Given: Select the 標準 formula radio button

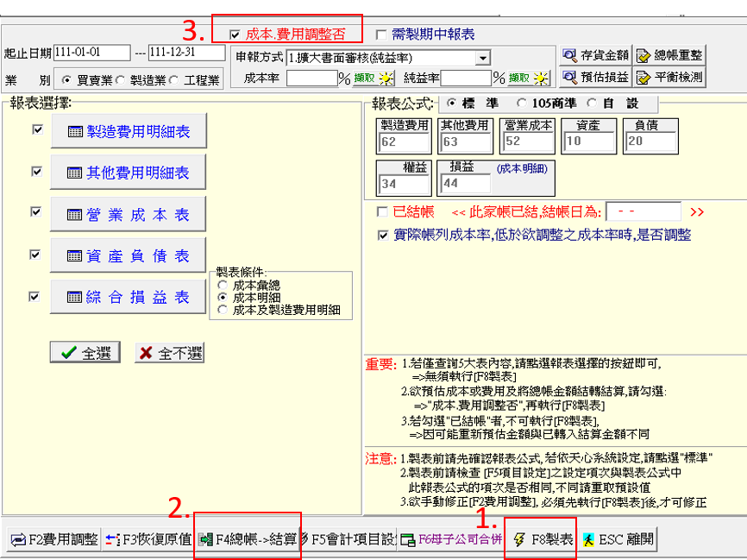Looking at the screenshot, I should 451,103.
